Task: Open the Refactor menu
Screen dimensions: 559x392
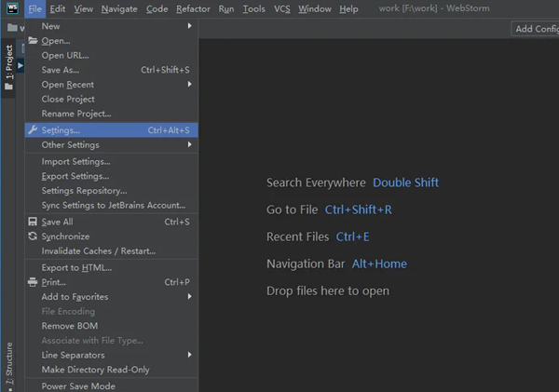Action: [x=193, y=9]
